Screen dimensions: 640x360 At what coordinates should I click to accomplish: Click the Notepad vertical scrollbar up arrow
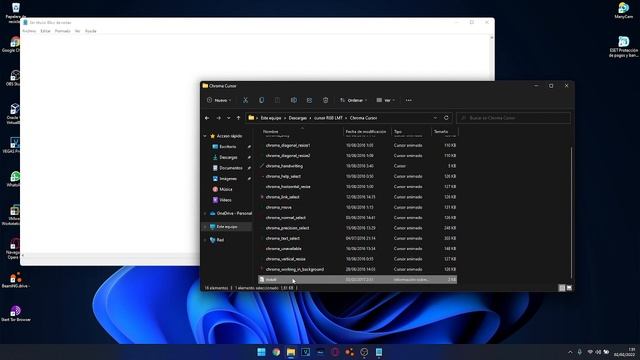point(491,38)
